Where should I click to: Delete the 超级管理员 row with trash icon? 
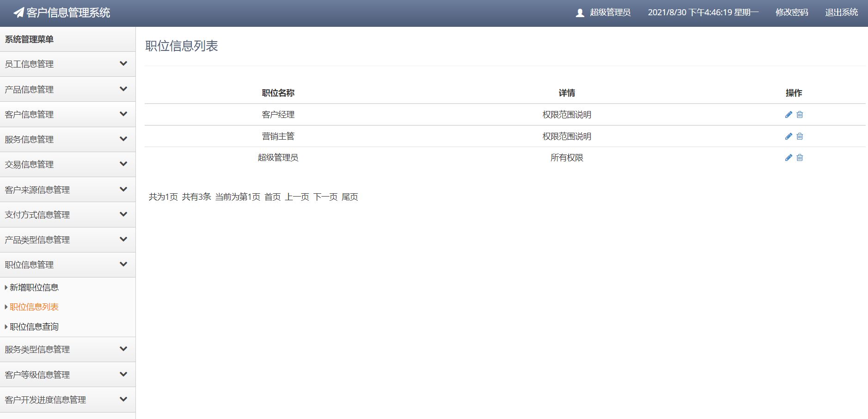(x=800, y=158)
